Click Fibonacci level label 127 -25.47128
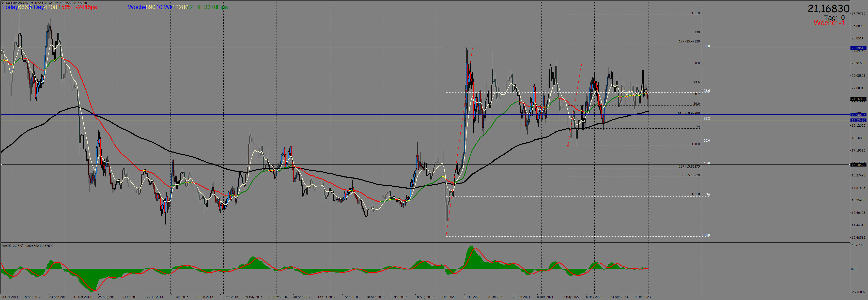 [689, 41]
